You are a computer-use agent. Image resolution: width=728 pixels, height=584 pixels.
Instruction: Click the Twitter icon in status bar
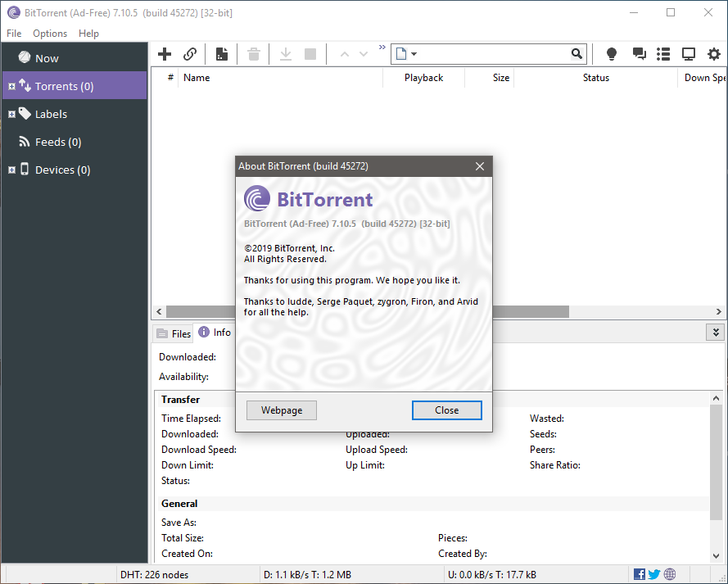click(x=654, y=574)
